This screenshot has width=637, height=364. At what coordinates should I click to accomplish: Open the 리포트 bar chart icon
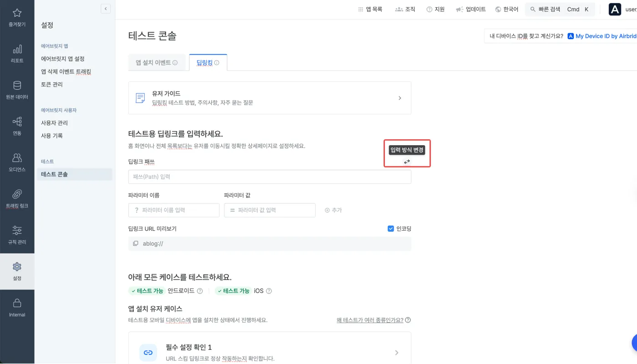tap(17, 49)
